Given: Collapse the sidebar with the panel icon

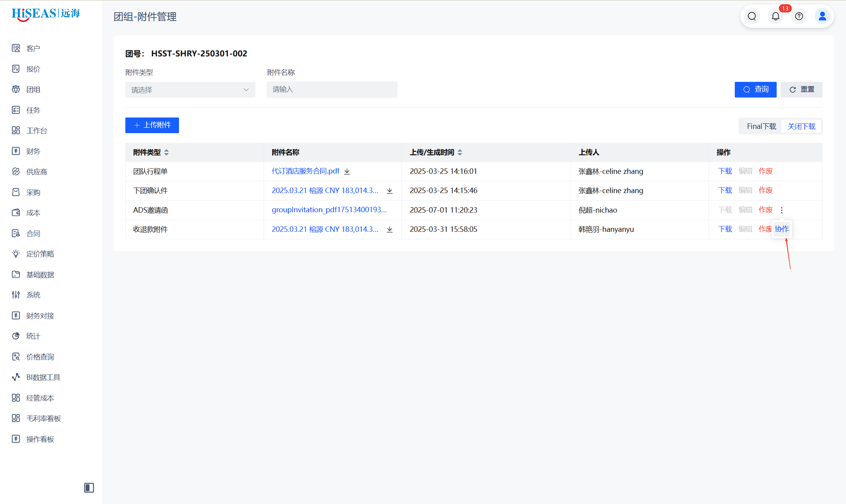Looking at the screenshot, I should [x=89, y=488].
